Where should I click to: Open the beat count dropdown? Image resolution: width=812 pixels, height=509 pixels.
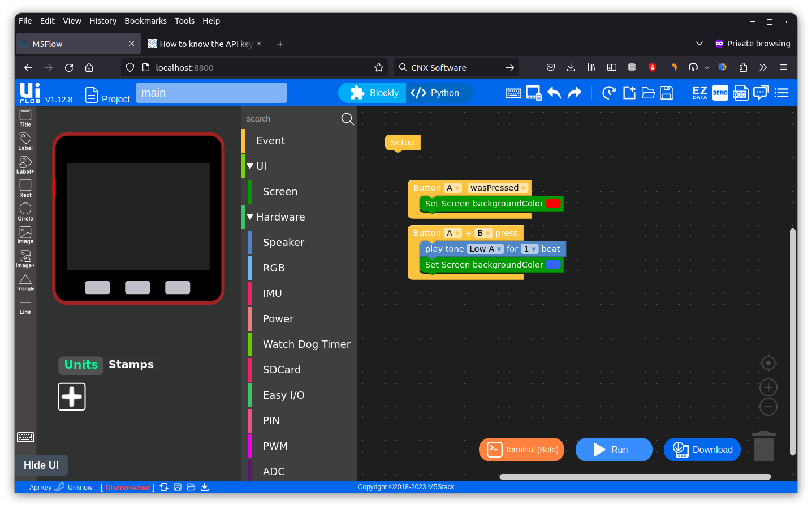(x=530, y=249)
